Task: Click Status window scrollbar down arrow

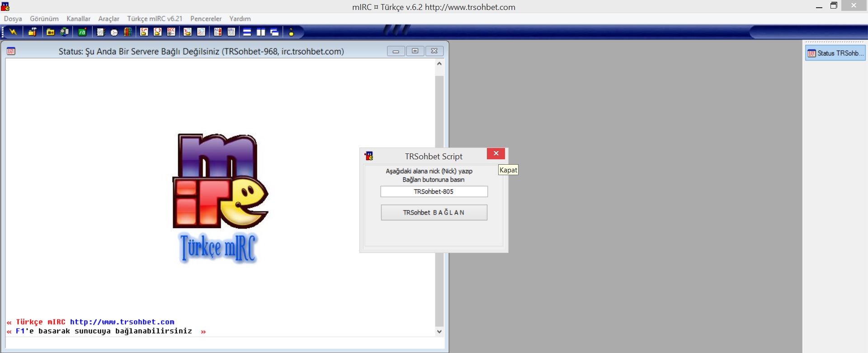Action: coord(439,331)
